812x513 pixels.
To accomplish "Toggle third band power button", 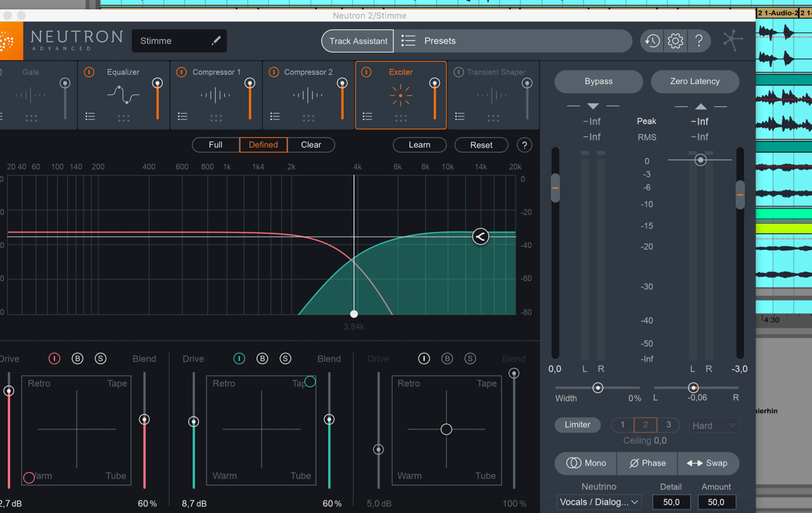I will (x=424, y=359).
